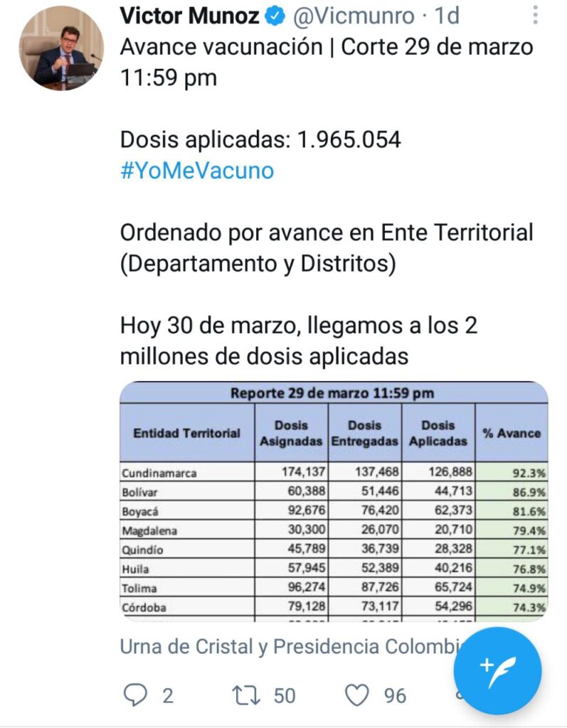The height and width of the screenshot is (728, 567).
Task: Like the tweet with heart icon
Action: (359, 694)
